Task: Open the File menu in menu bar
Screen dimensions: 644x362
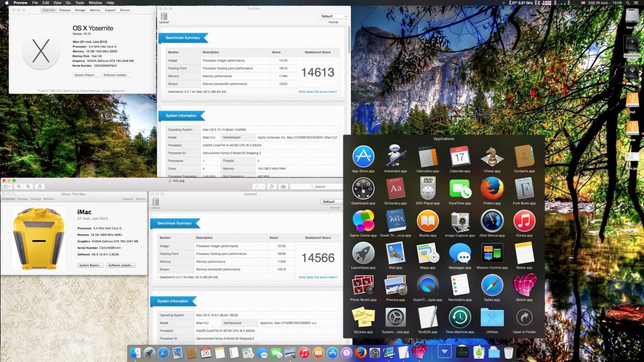Action: 35,3
